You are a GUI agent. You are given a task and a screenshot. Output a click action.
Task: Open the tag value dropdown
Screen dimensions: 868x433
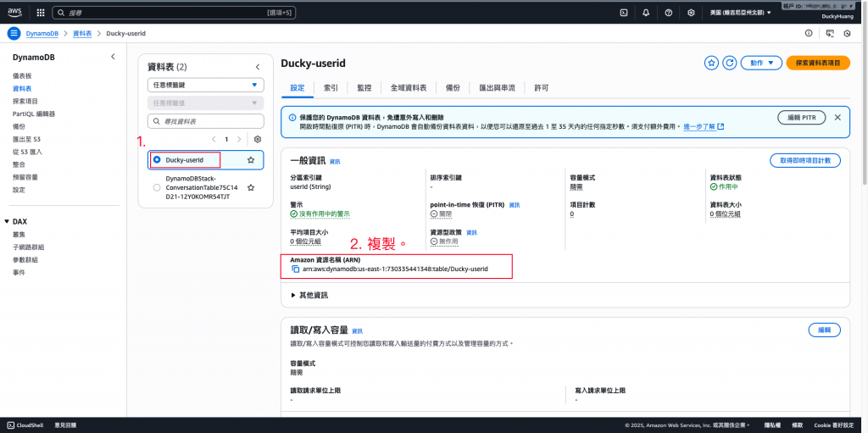tap(206, 103)
